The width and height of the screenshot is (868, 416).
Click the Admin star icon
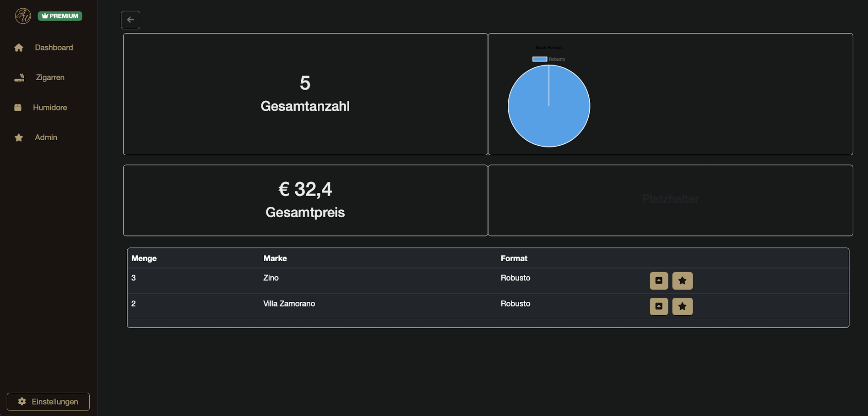click(x=19, y=137)
